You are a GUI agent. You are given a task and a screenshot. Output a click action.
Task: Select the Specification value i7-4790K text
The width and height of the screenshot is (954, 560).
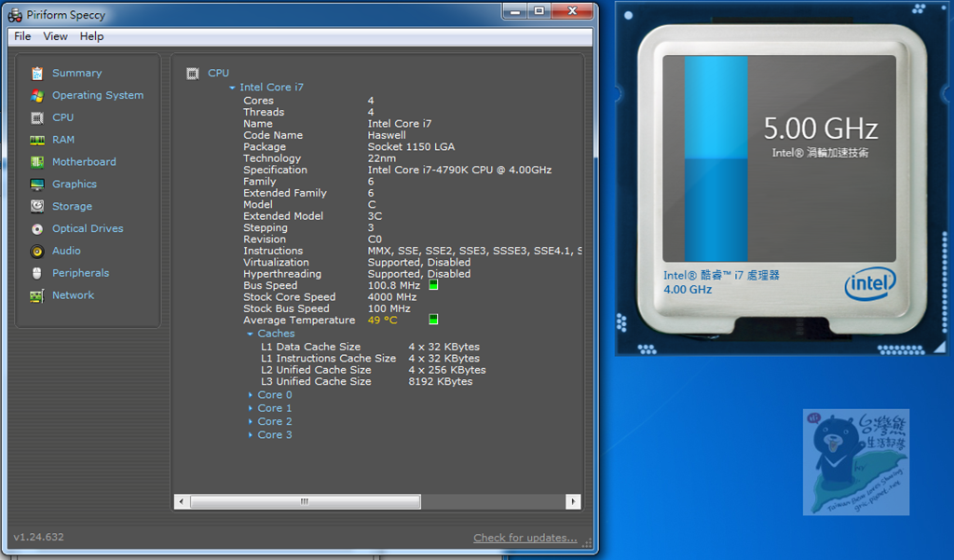point(459,170)
